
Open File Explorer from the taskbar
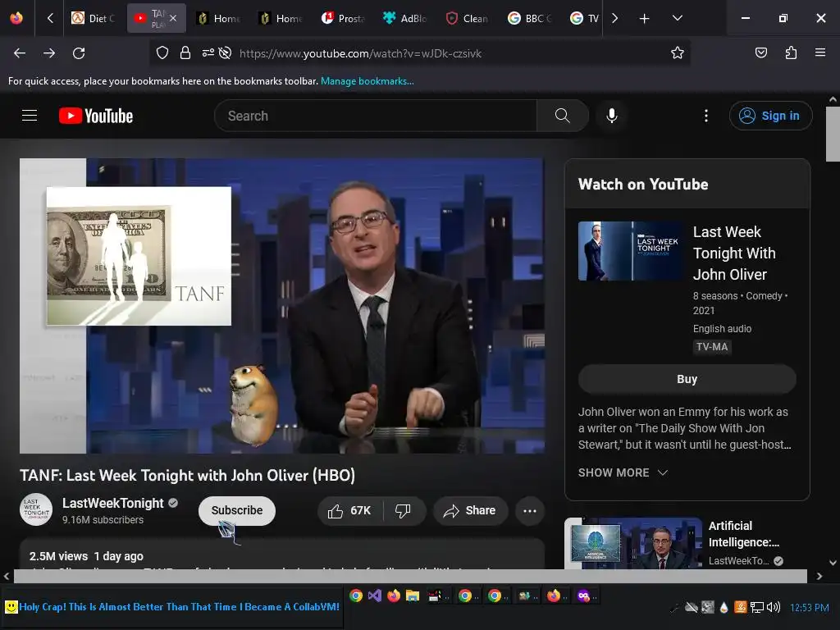412,596
